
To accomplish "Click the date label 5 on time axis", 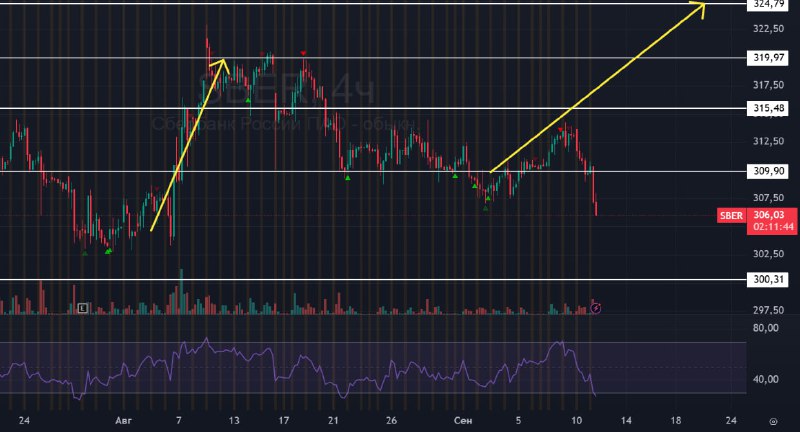I will 518,421.
